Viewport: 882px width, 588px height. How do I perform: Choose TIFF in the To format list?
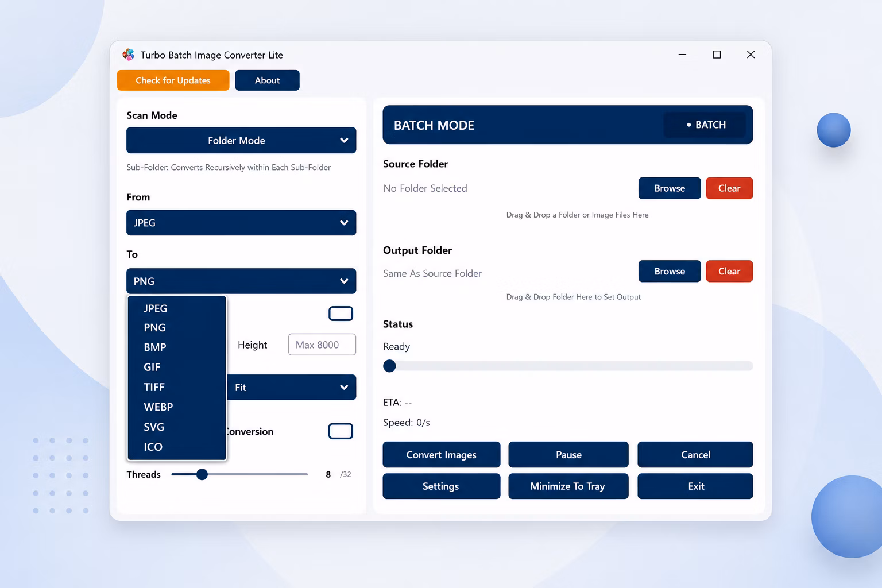click(177, 387)
